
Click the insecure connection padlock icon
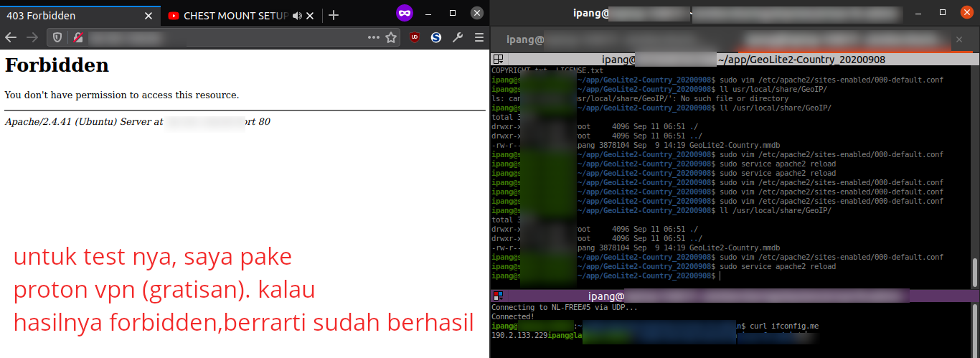point(76,38)
